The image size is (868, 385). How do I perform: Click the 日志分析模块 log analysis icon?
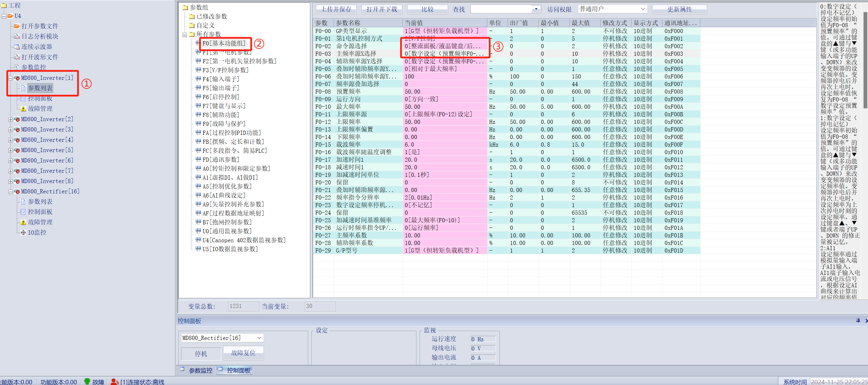16,36
